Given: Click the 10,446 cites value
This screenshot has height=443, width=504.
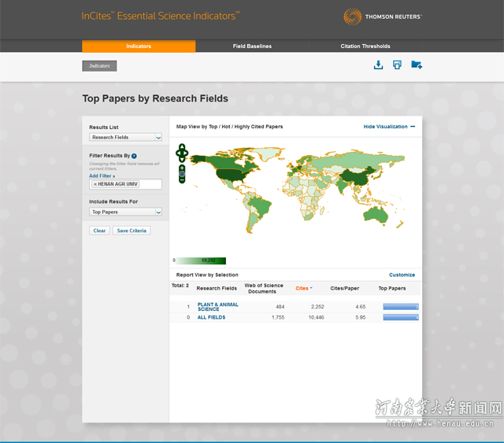Looking at the screenshot, I should [317, 317].
